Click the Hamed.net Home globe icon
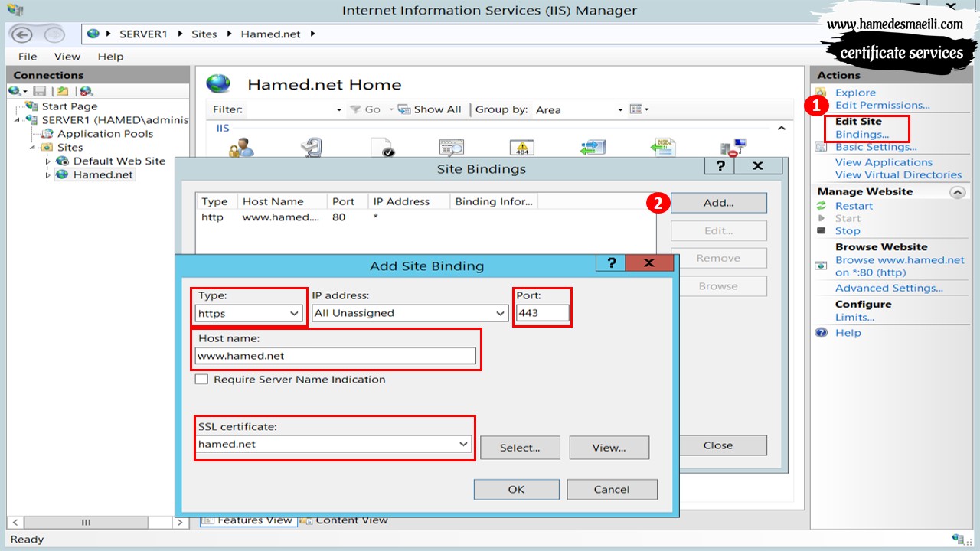980x551 pixels. click(218, 84)
